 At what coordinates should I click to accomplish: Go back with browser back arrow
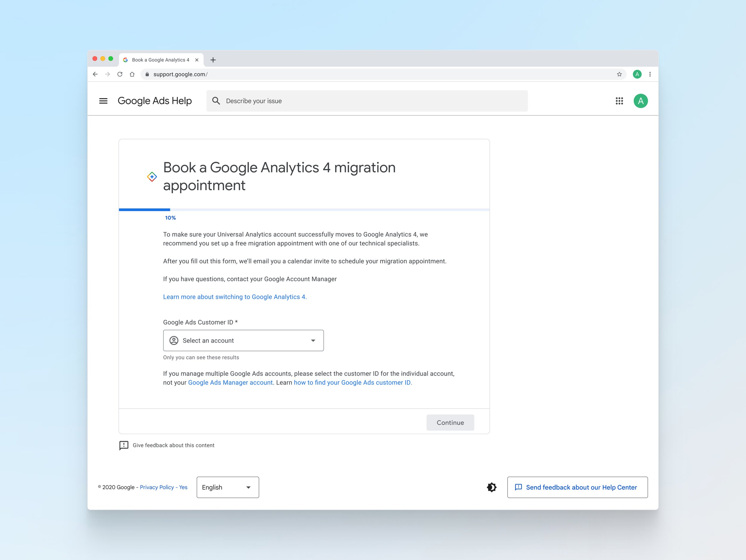point(95,74)
